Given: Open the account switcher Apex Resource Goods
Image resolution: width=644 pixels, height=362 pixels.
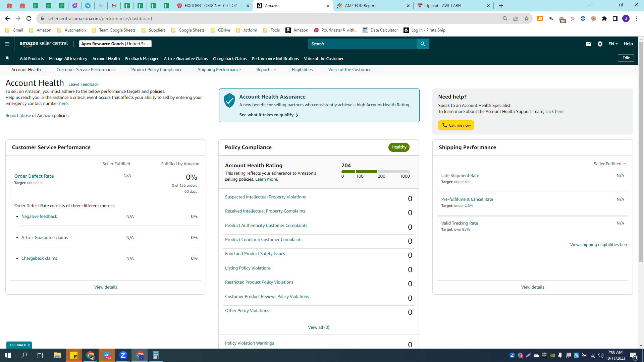Looking at the screenshot, I should click(115, 44).
